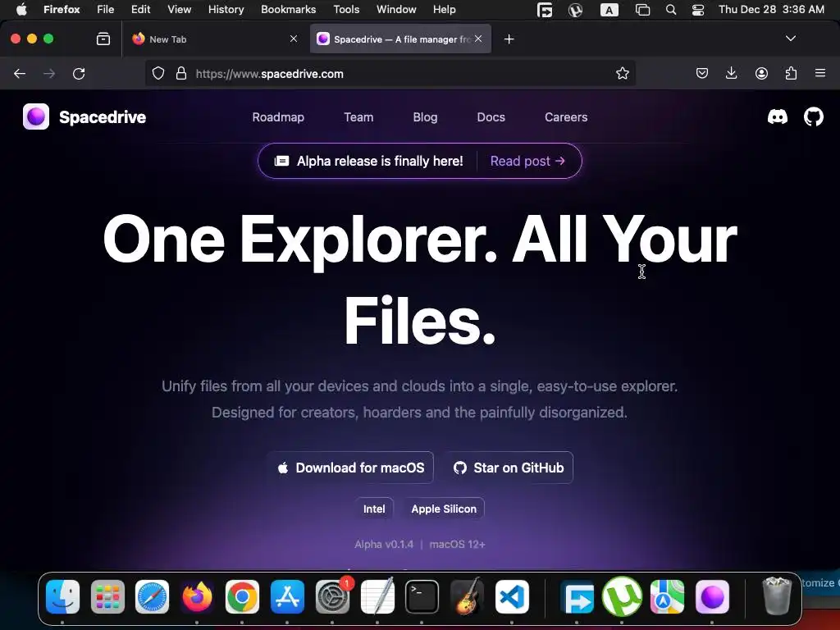840x630 pixels.
Task: Open the Docs page link
Action: (491, 116)
